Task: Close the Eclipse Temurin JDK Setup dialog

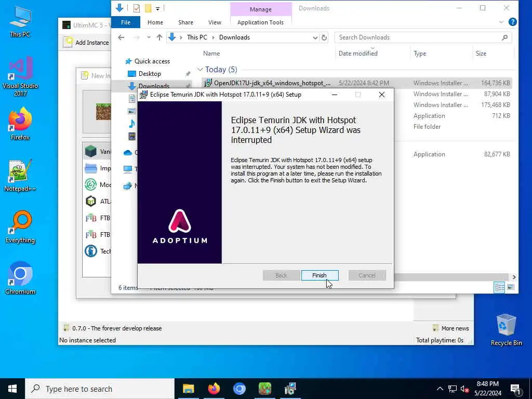Action: 382,95
